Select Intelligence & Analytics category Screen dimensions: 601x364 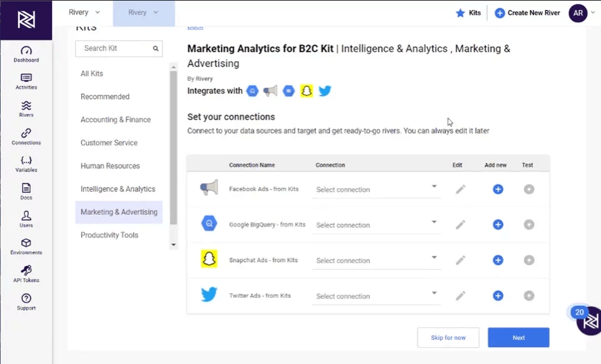(x=119, y=189)
